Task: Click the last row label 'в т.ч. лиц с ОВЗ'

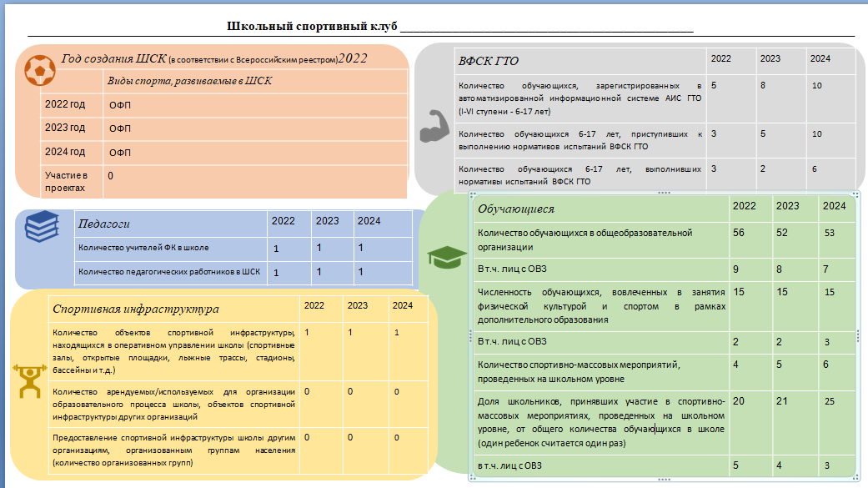Action: [x=509, y=465]
